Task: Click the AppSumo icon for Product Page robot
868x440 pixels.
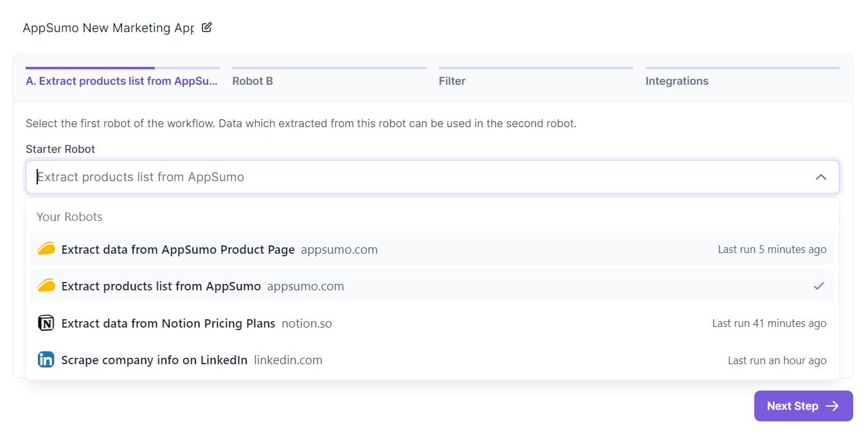Action: point(46,249)
